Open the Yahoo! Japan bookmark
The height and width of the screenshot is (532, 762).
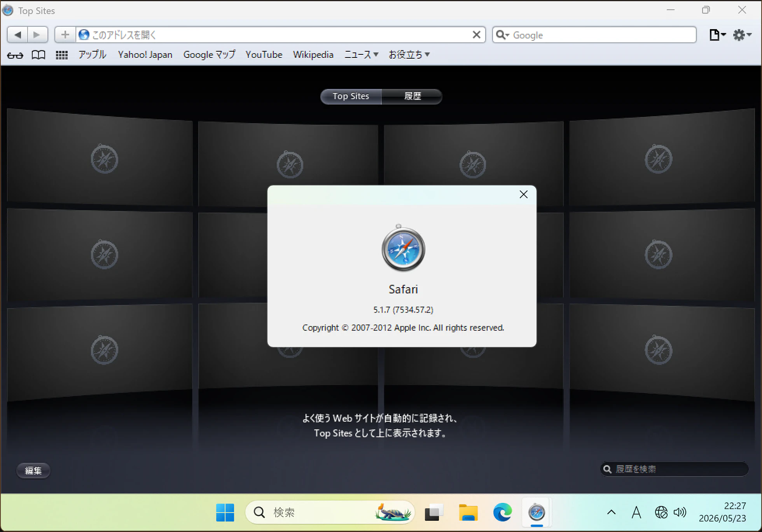coord(145,55)
